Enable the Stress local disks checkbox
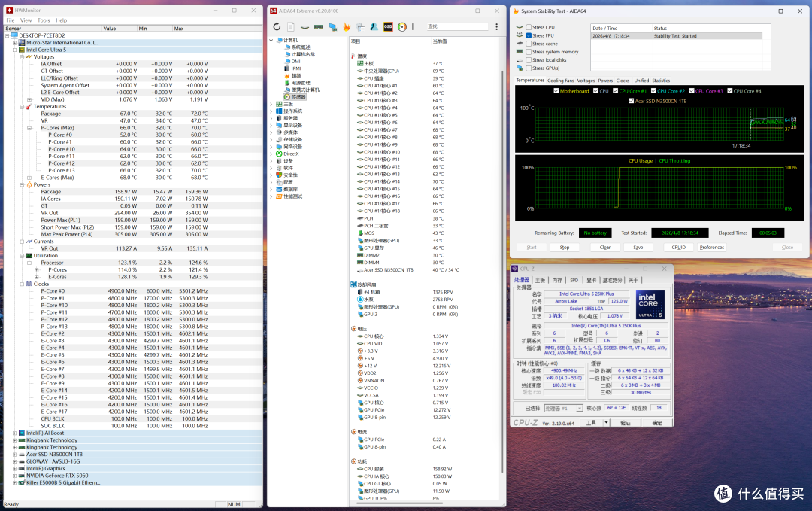This screenshot has width=812, height=511. pos(529,60)
